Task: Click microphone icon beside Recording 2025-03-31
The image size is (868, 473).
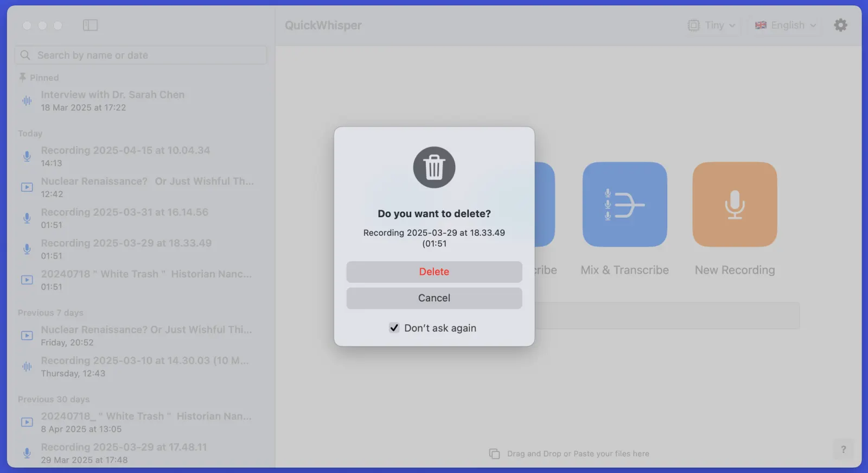Action: (x=27, y=218)
